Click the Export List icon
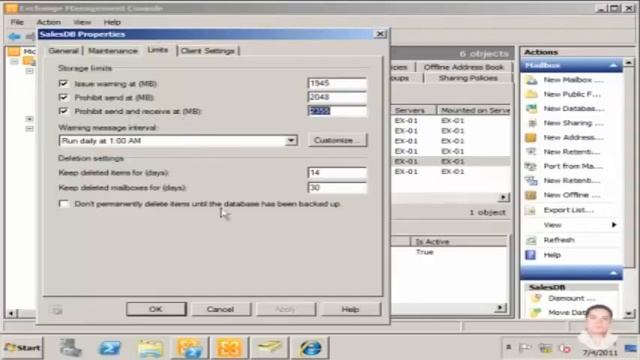 (x=531, y=210)
